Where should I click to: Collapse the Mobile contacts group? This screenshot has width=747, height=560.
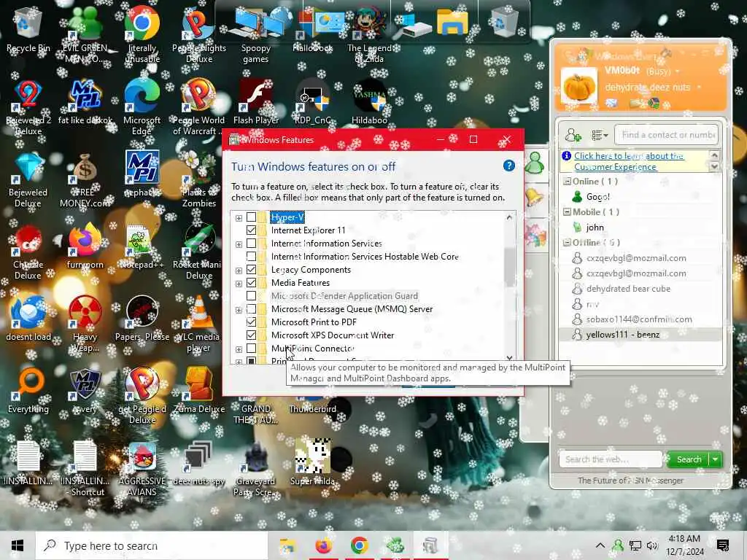[567, 212]
